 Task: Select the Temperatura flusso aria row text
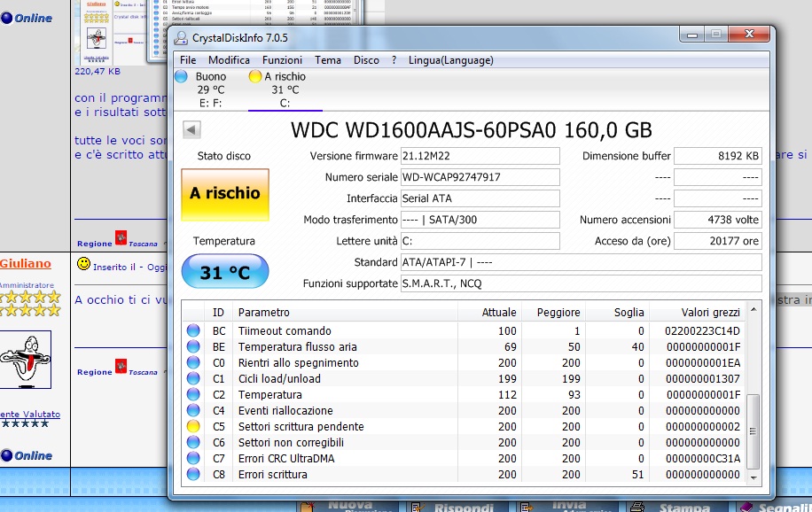[297, 347]
